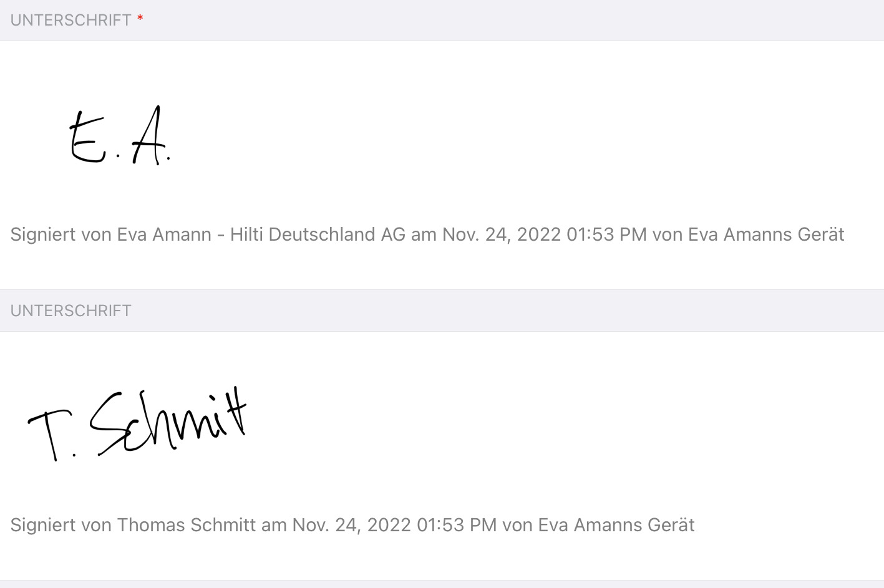Click the second UNTERSCHRIFT header without asterisk
The image size is (884, 588).
tap(70, 311)
